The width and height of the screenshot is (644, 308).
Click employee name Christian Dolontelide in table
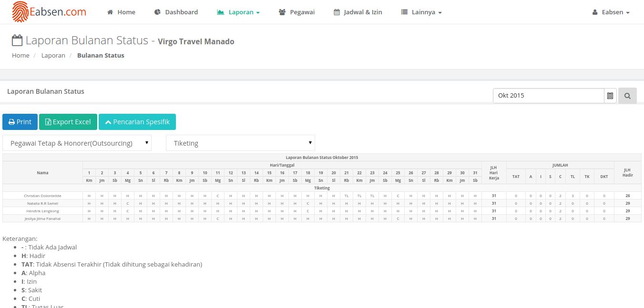[43, 196]
